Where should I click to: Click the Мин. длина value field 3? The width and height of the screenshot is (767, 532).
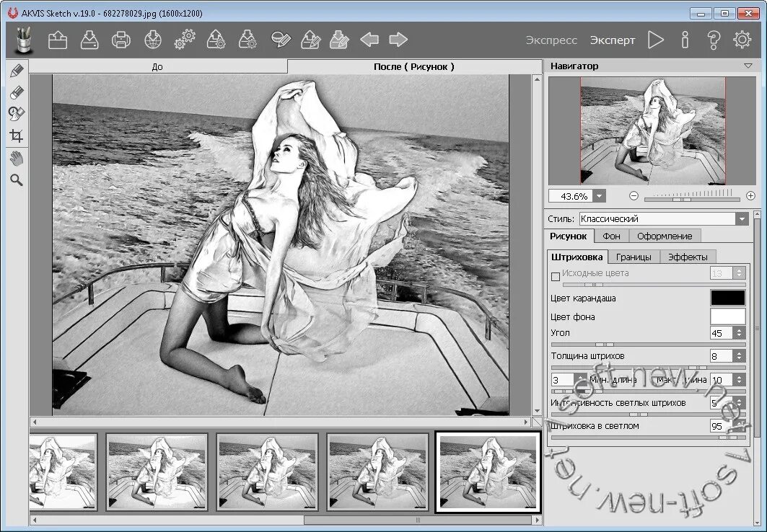coord(563,380)
